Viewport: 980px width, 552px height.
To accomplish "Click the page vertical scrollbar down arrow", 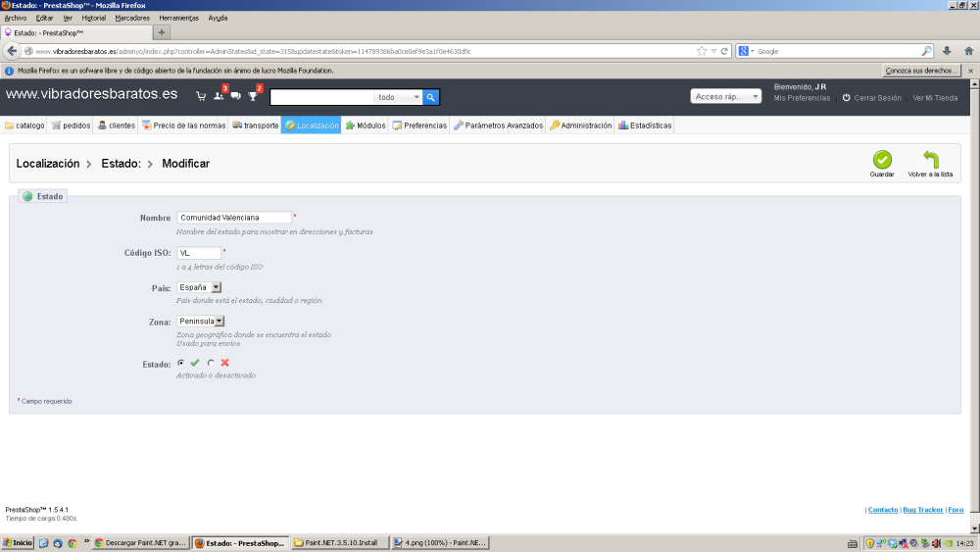I will point(974,528).
